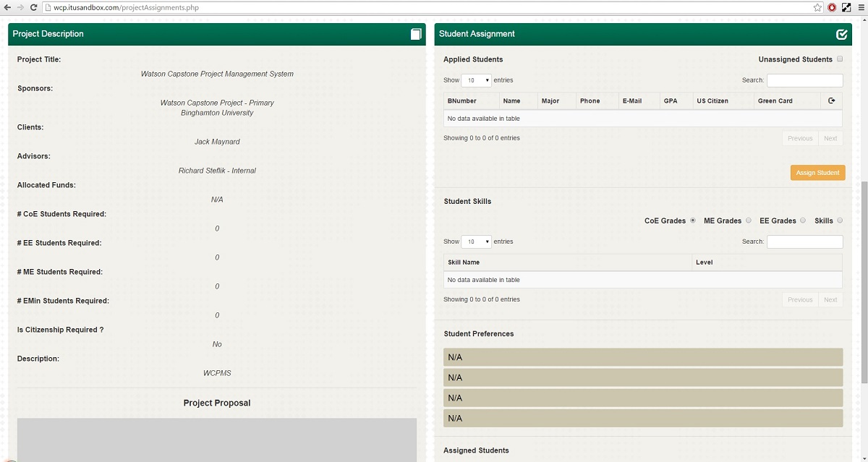The height and width of the screenshot is (462, 868).
Task: Select the EE Grades radio button
Action: (x=803, y=221)
